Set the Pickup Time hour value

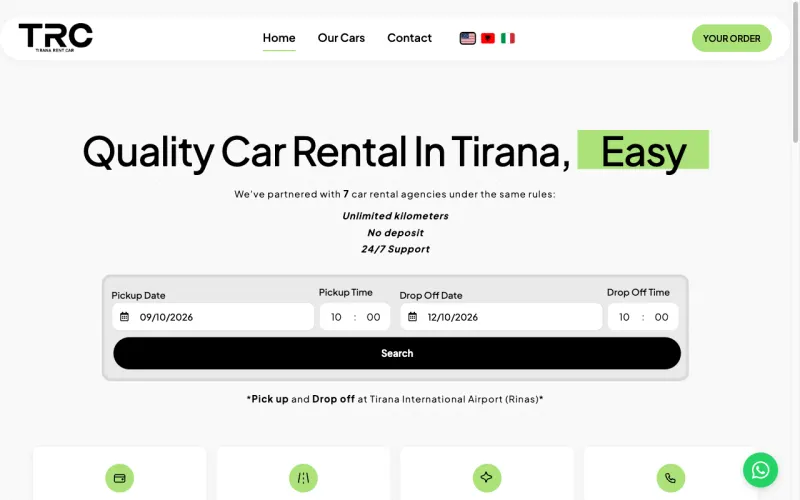coord(336,317)
